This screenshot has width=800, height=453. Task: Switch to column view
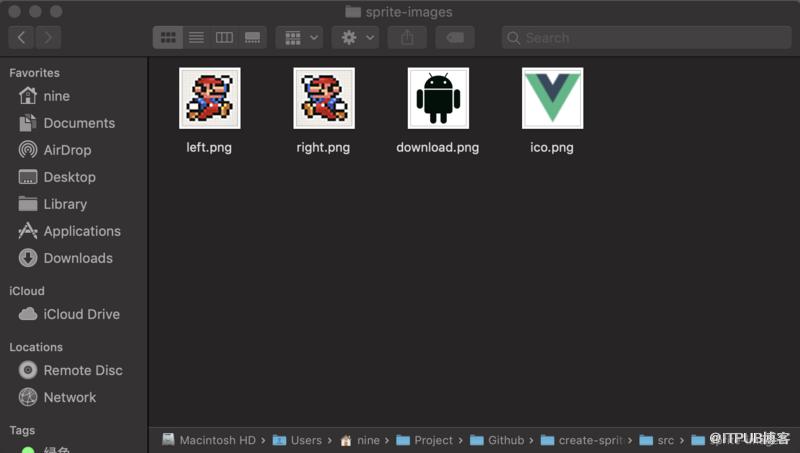click(224, 38)
